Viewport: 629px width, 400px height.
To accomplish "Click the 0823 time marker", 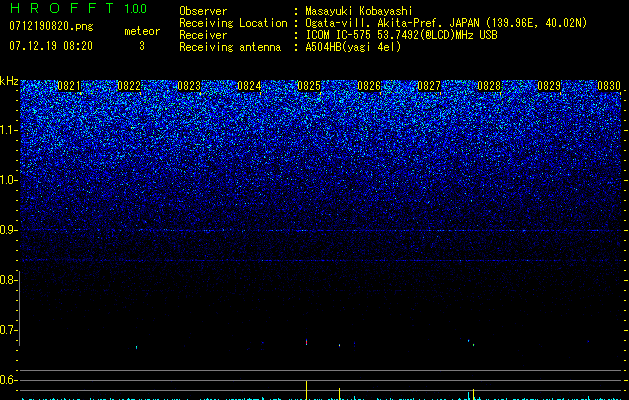I will click(189, 86).
